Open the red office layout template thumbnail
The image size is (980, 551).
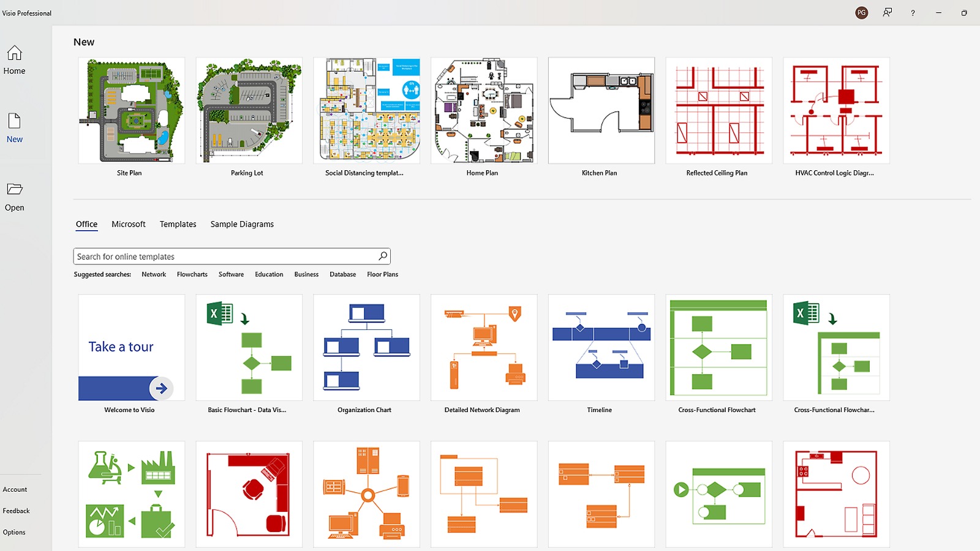tap(249, 494)
